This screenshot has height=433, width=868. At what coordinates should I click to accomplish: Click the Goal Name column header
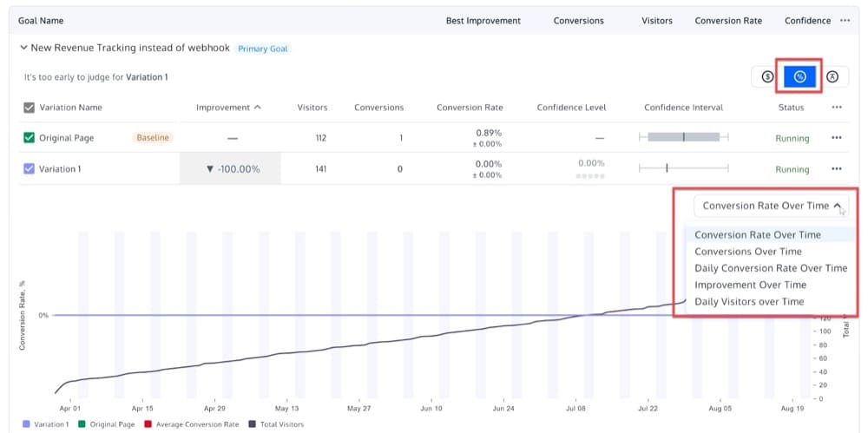(41, 21)
